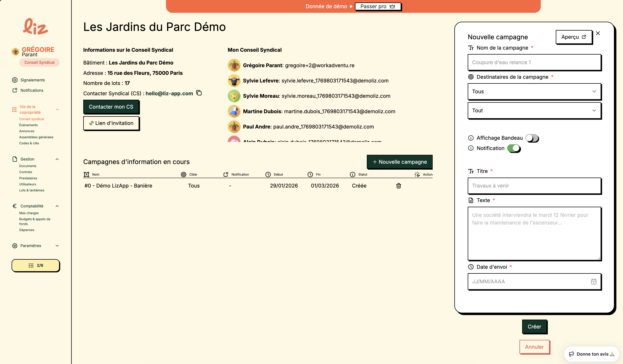Open Signalements menu item

coord(33,80)
